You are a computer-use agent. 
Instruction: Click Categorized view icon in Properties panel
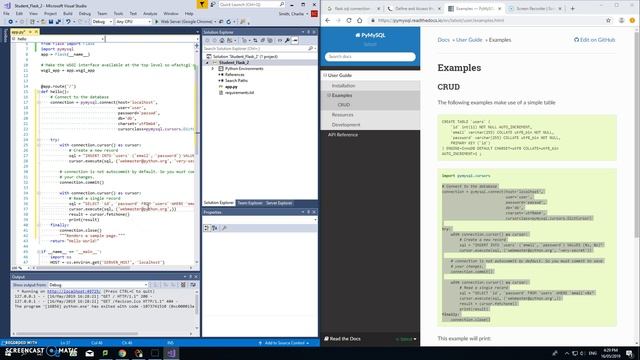(x=207, y=228)
